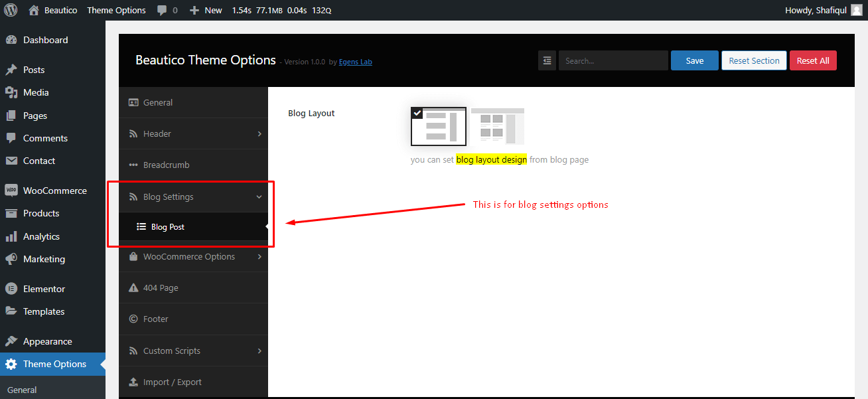The width and height of the screenshot is (868, 399).
Task: Open the Import / Export section
Action: point(193,382)
